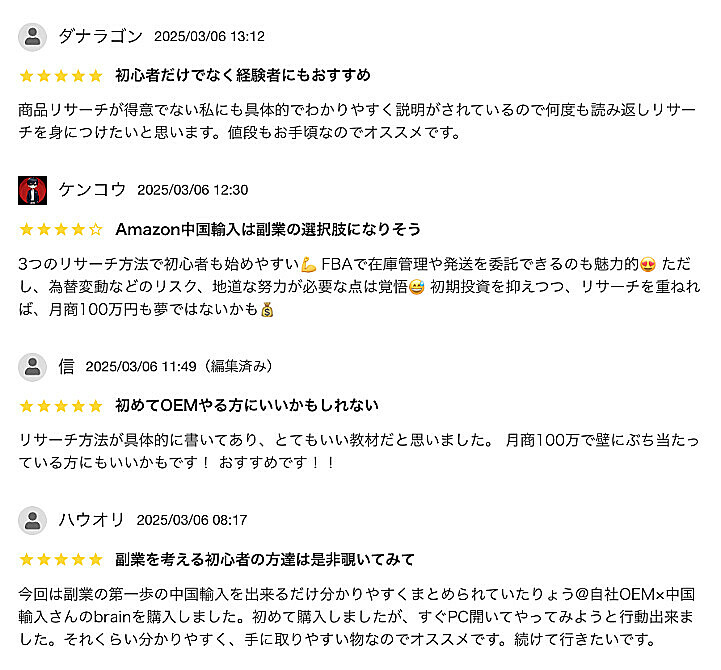This screenshot has height=670, width=721.
Task: Click timestamp 2025/03/06 13:12
Action: pos(209,37)
